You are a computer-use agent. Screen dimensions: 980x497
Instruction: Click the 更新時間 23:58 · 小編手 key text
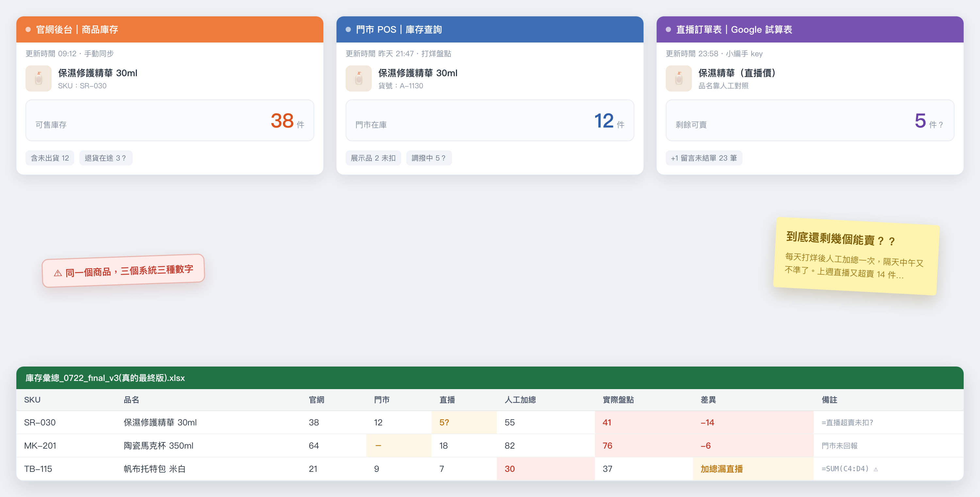click(x=714, y=54)
